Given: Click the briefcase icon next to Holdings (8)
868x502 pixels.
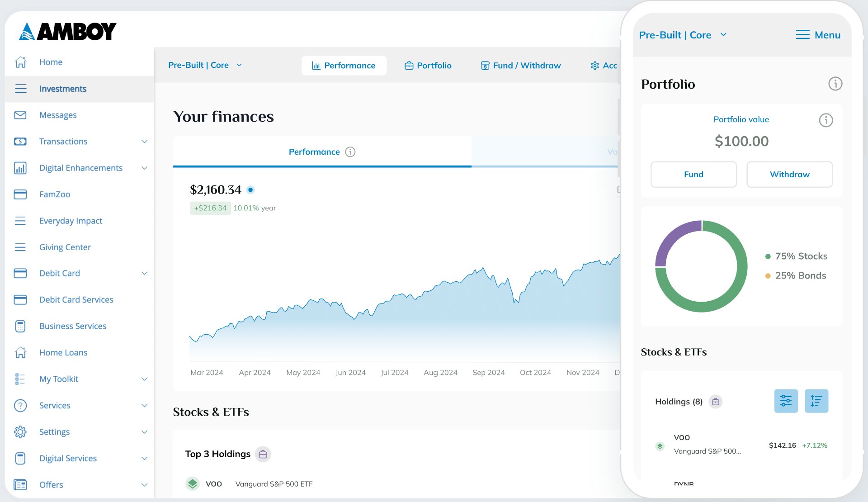Looking at the screenshot, I should [715, 402].
